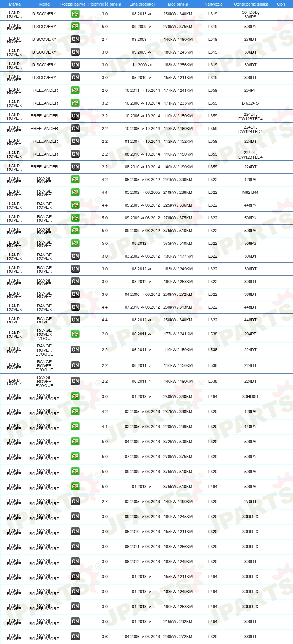This screenshot has width=293, height=644.
Task: Click petrol icon in Range Rover M62 B44 row
Action: 75,192
